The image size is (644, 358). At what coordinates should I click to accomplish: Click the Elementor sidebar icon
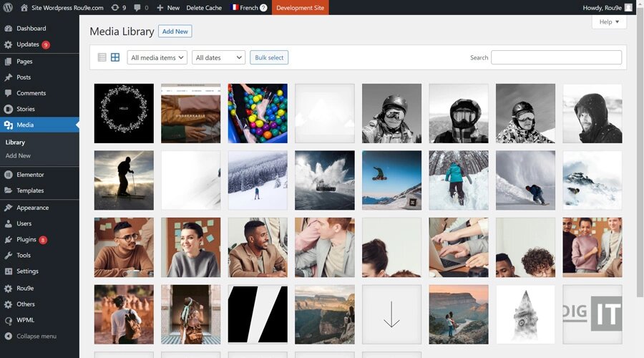[x=8, y=175]
